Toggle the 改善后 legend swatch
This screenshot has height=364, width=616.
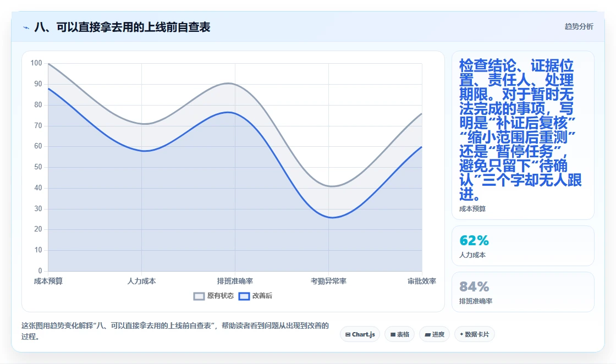click(x=244, y=296)
